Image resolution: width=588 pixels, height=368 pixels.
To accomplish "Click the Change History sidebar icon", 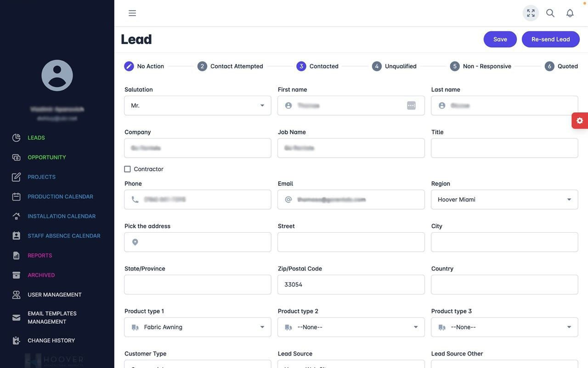I will pos(17,341).
